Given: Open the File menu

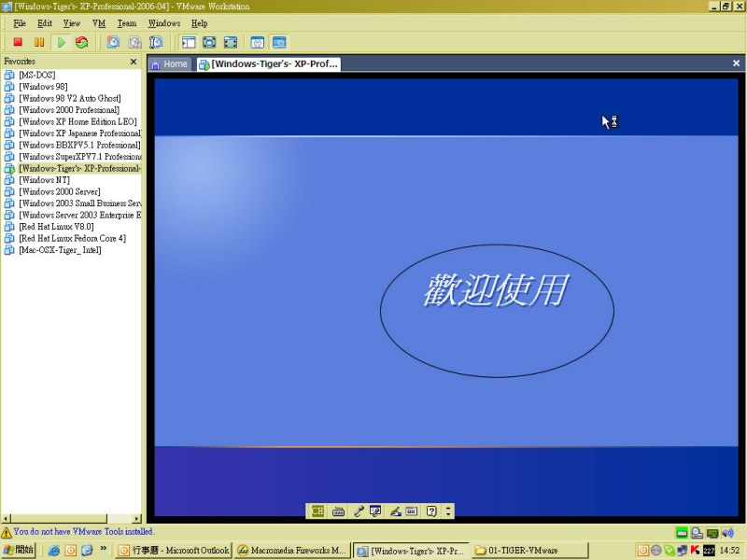Looking at the screenshot, I should tap(20, 23).
